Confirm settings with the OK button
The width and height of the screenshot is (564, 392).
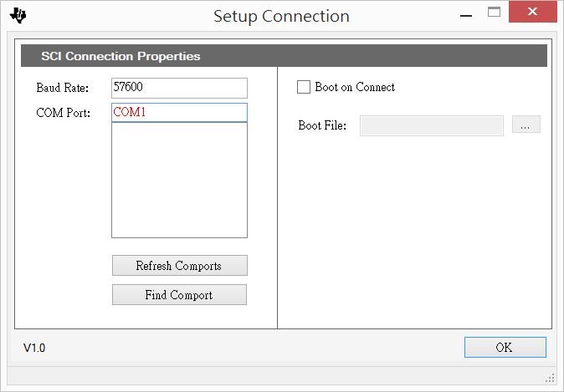(505, 347)
